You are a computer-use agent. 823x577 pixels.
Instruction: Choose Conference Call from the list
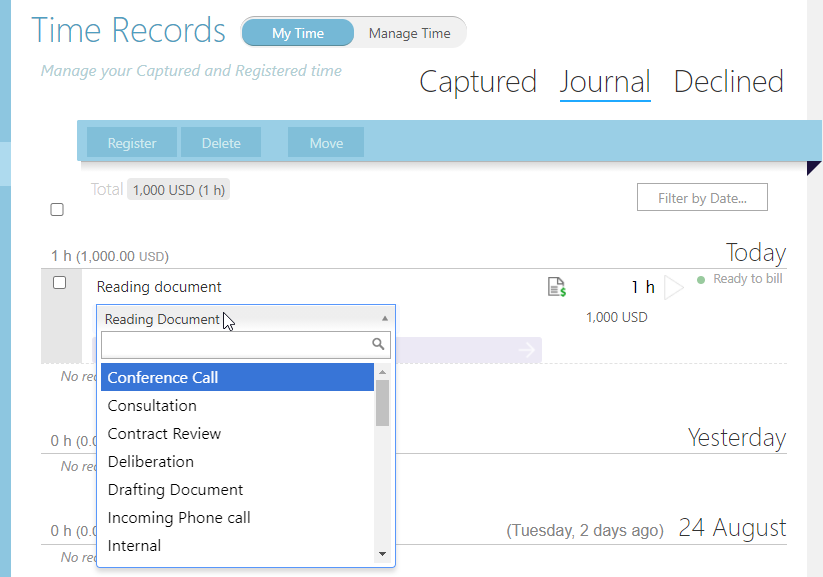(x=237, y=378)
